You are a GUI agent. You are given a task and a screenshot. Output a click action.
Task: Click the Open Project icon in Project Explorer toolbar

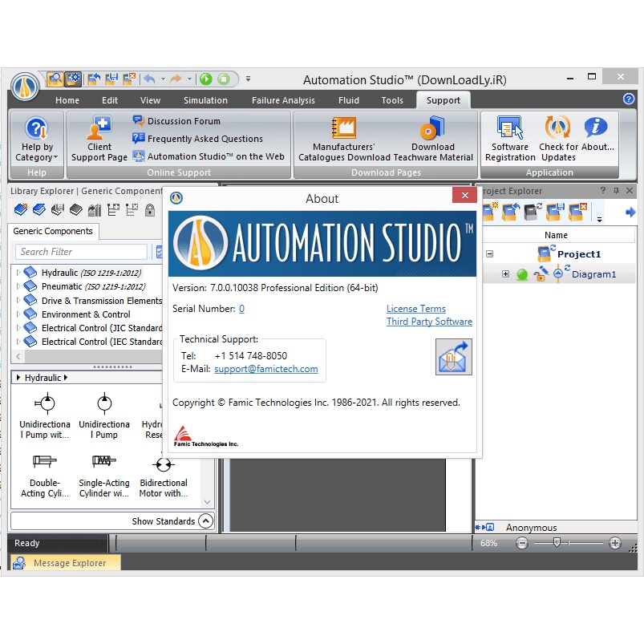[511, 212]
